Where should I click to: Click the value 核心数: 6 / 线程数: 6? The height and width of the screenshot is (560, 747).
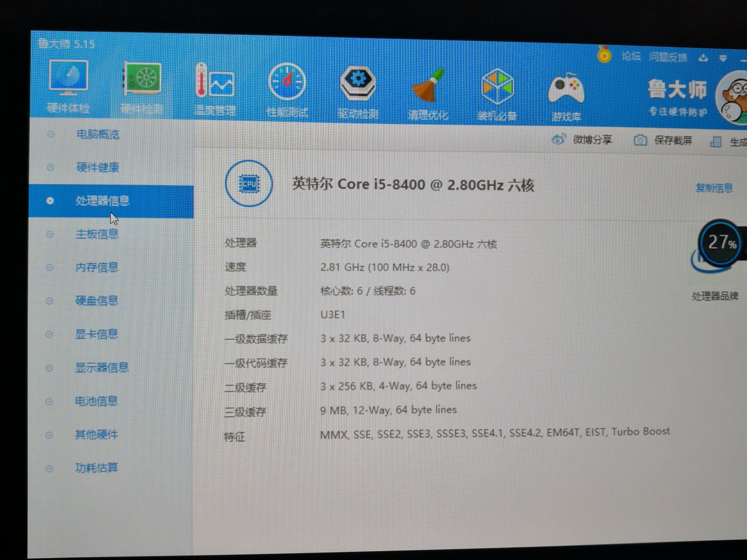pyautogui.click(x=368, y=291)
